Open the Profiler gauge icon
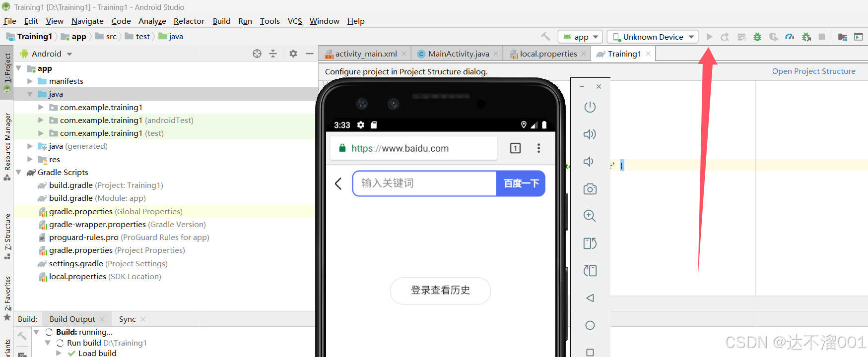Viewport: 868px width, 357px height. coord(790,37)
